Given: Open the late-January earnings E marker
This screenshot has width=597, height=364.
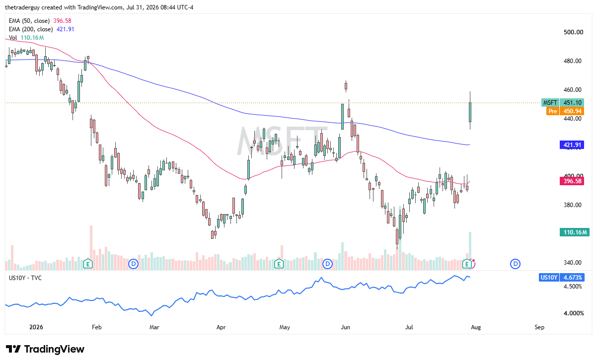Looking at the screenshot, I should (x=88, y=264).
